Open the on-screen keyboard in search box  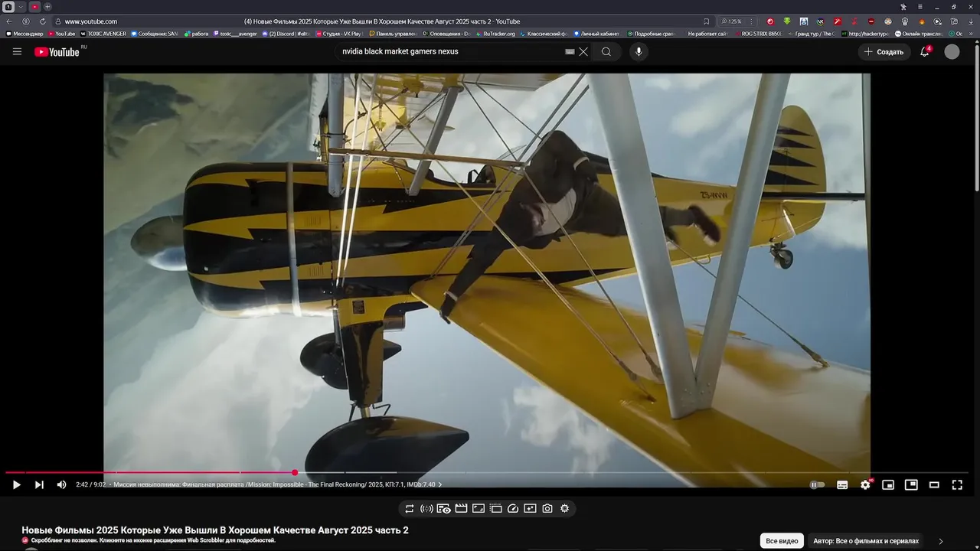(570, 51)
